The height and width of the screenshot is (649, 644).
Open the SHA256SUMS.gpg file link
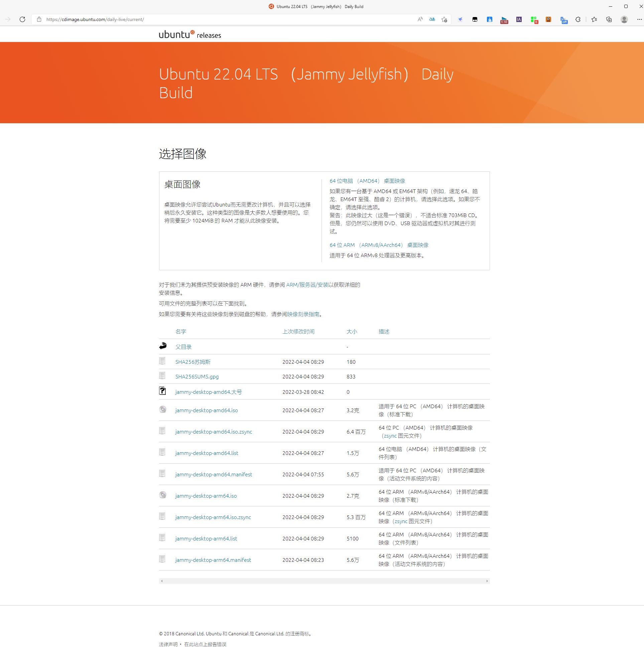[x=197, y=376]
